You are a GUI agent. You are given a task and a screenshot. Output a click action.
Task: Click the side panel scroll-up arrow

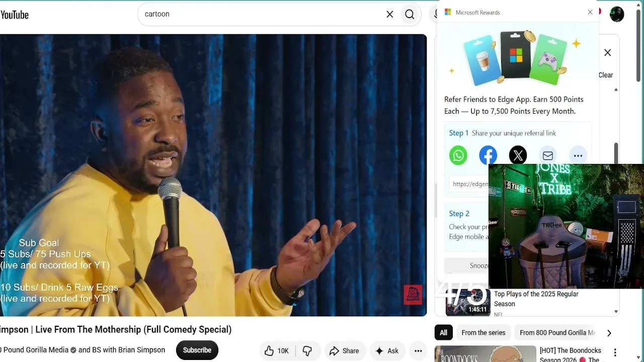coord(616,89)
